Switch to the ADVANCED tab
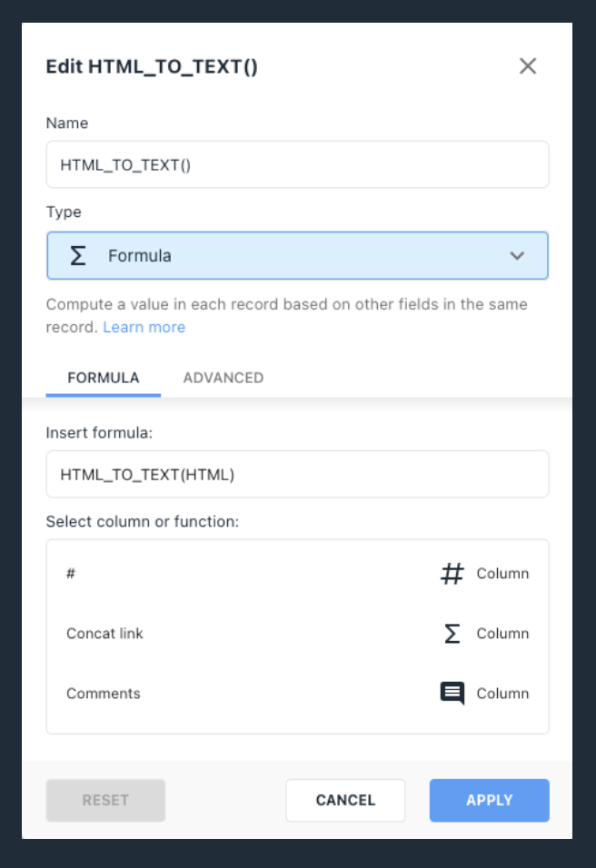Viewport: 596px width, 868px height. pos(223,378)
